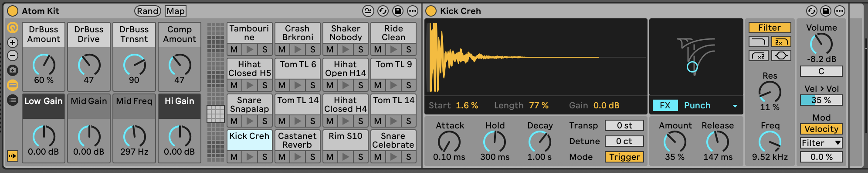The image size is (868, 173).
Task: Select the Snare Snapalap pad
Action: coord(250,105)
